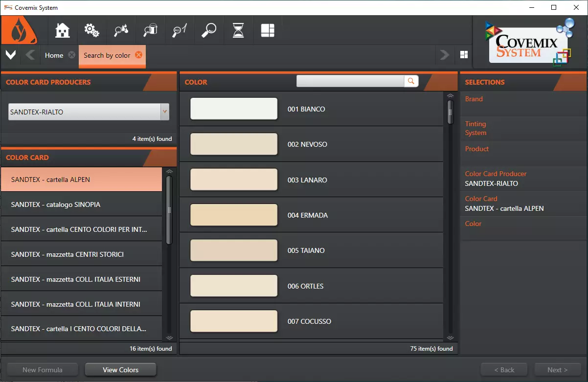This screenshot has height=382, width=588.
Task: Click the 005 TAIANO color name
Action: [306, 250]
